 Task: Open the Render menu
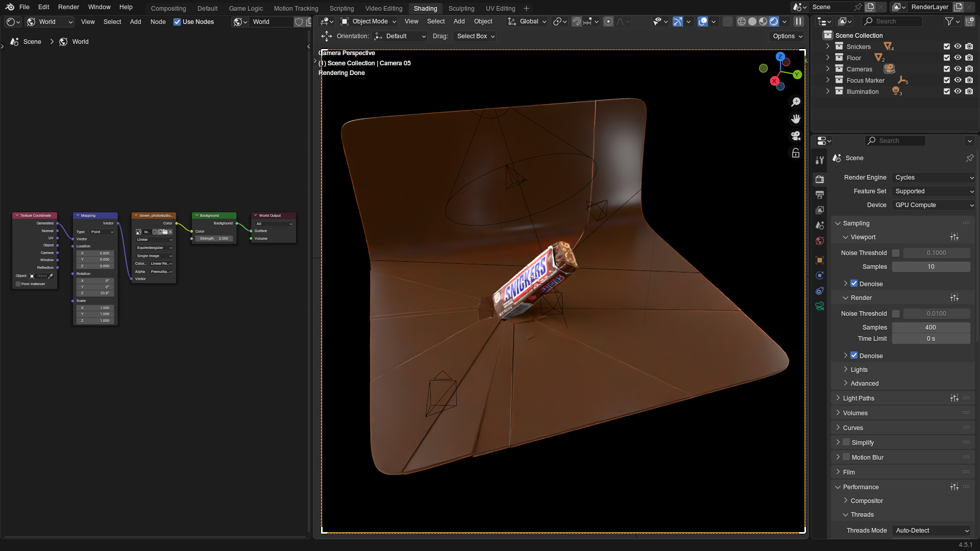[68, 7]
